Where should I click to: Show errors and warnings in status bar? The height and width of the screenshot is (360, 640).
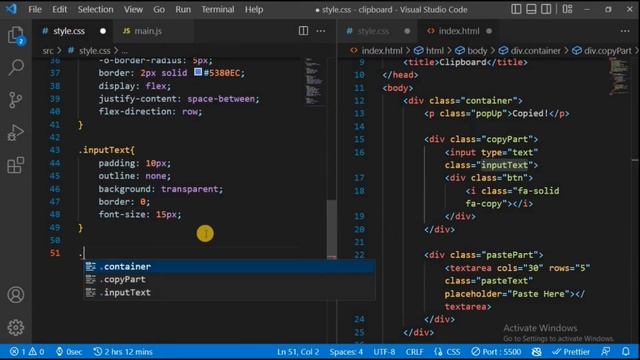point(27,351)
